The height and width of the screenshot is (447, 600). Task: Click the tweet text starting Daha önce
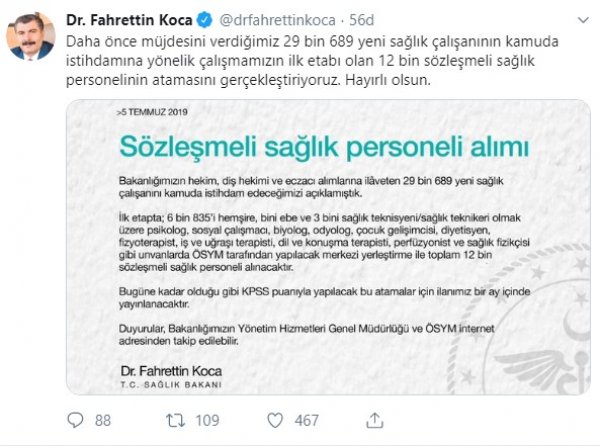pyautogui.click(x=312, y=60)
